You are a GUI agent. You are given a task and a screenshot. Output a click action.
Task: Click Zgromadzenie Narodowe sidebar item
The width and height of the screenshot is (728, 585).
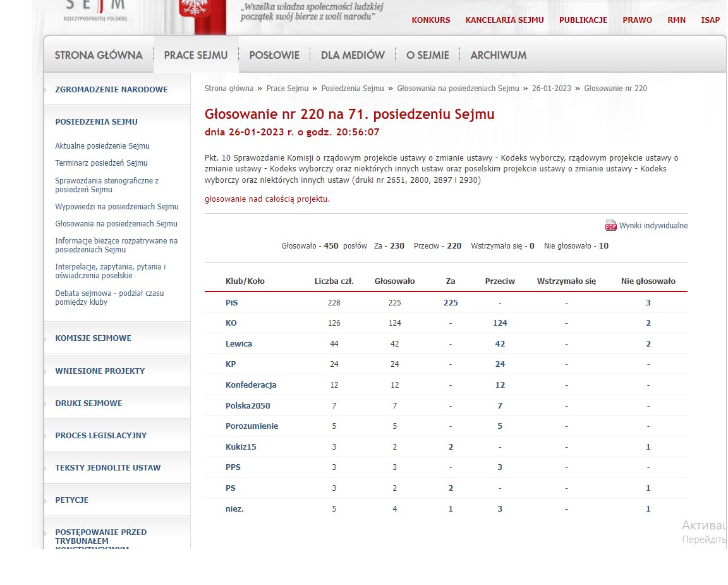point(111,90)
